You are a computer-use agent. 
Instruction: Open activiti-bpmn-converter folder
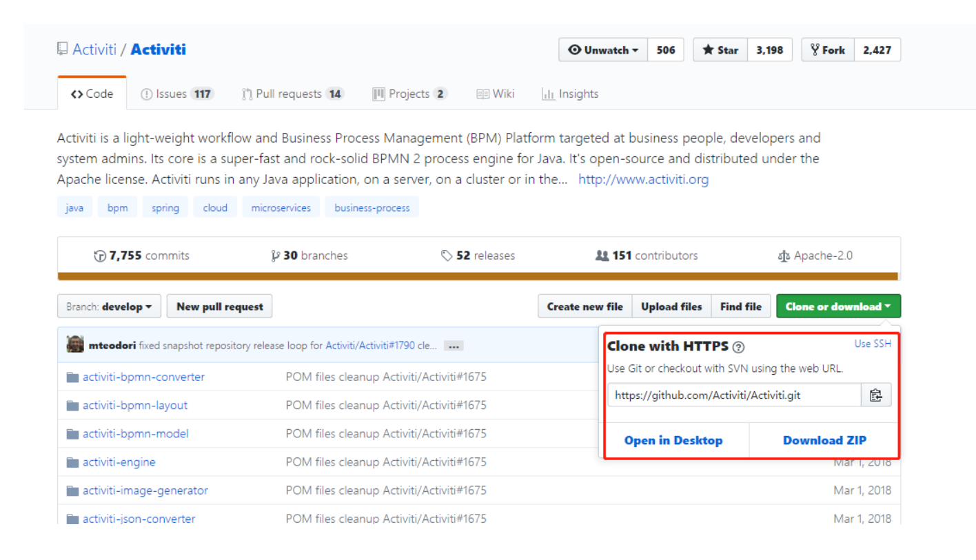pos(143,377)
